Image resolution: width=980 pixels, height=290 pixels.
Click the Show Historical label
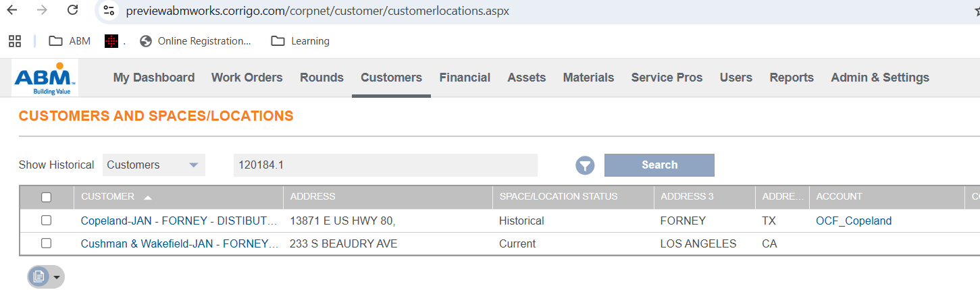click(x=57, y=165)
